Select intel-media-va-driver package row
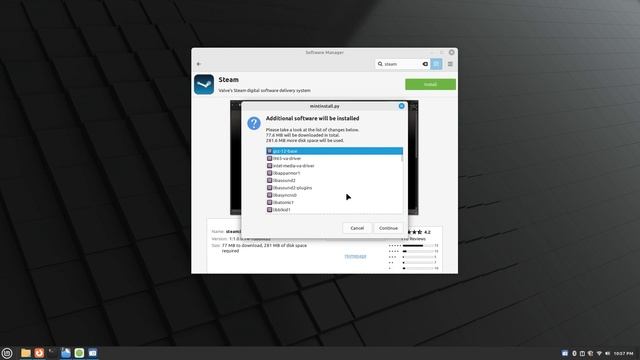The height and width of the screenshot is (360, 640). [x=334, y=166]
